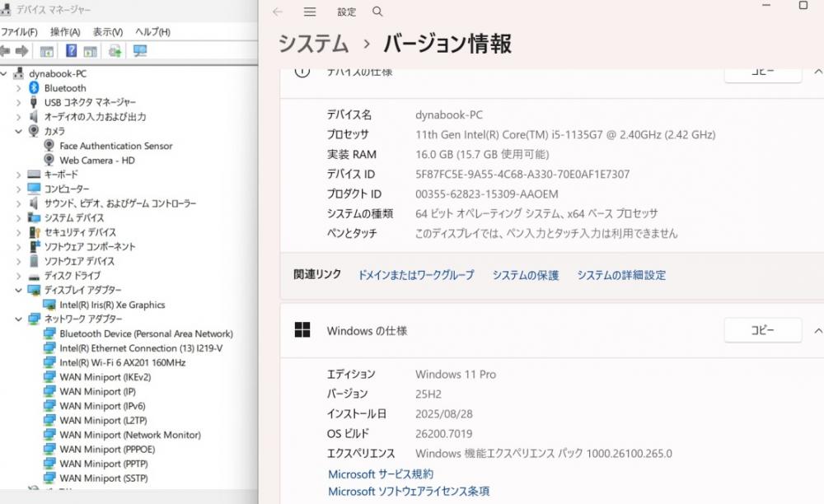
Task: Click the コンピューター category icon
Action: point(34,189)
